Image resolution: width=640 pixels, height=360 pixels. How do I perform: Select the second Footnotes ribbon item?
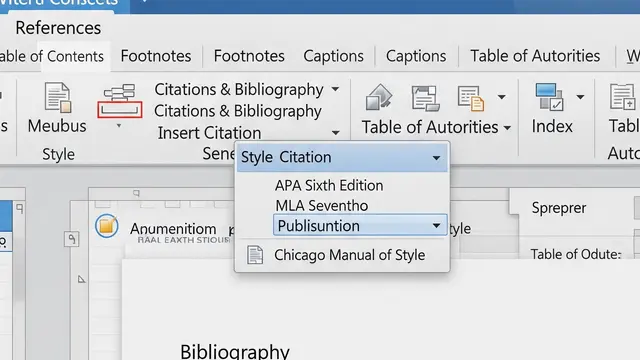pos(249,56)
